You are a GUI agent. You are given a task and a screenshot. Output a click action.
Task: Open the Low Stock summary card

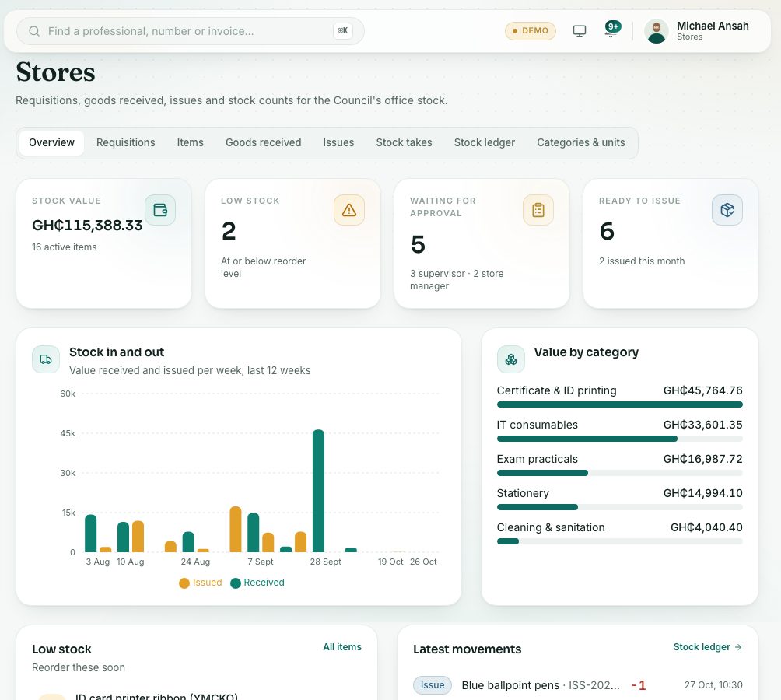(x=292, y=243)
